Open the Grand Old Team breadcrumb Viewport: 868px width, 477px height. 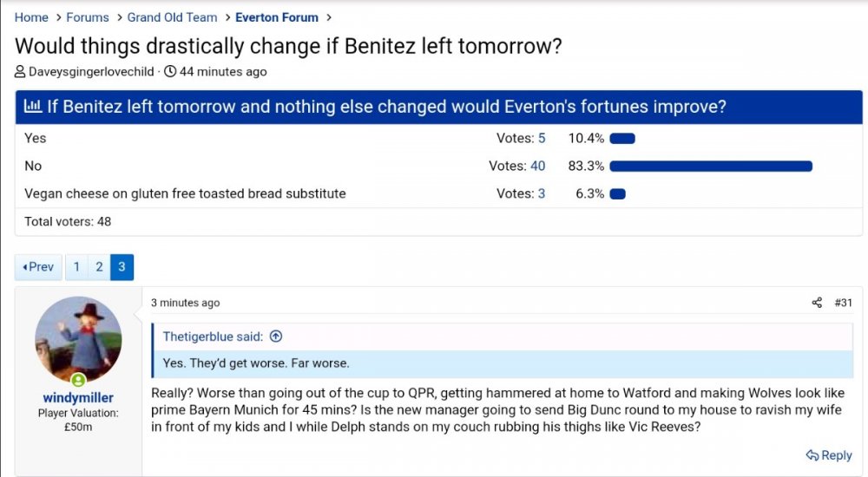click(x=172, y=17)
